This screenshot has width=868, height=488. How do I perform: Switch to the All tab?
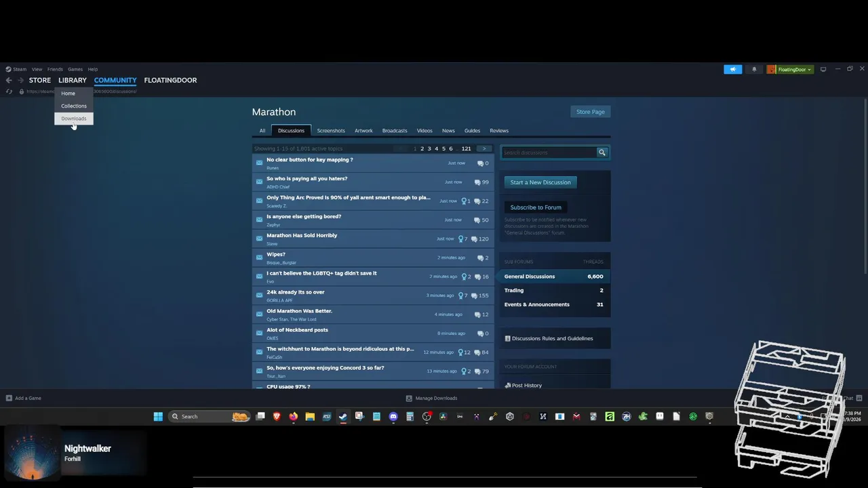(262, 131)
